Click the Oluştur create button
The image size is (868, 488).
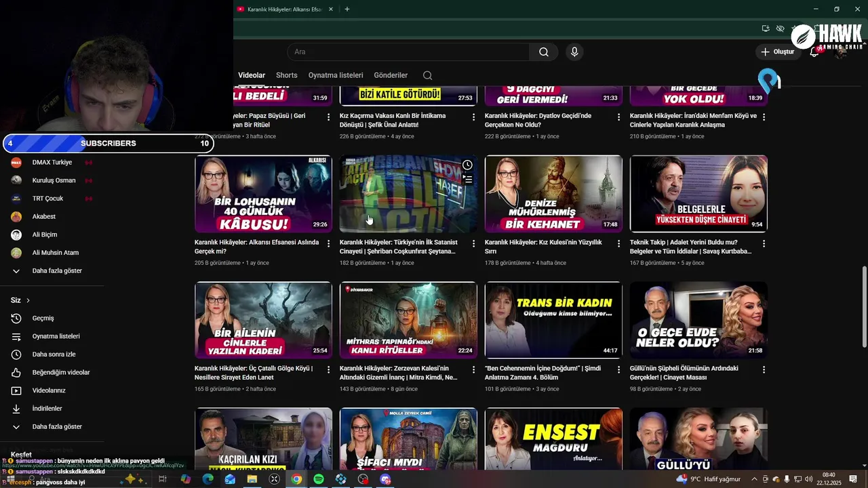pyautogui.click(x=777, y=52)
